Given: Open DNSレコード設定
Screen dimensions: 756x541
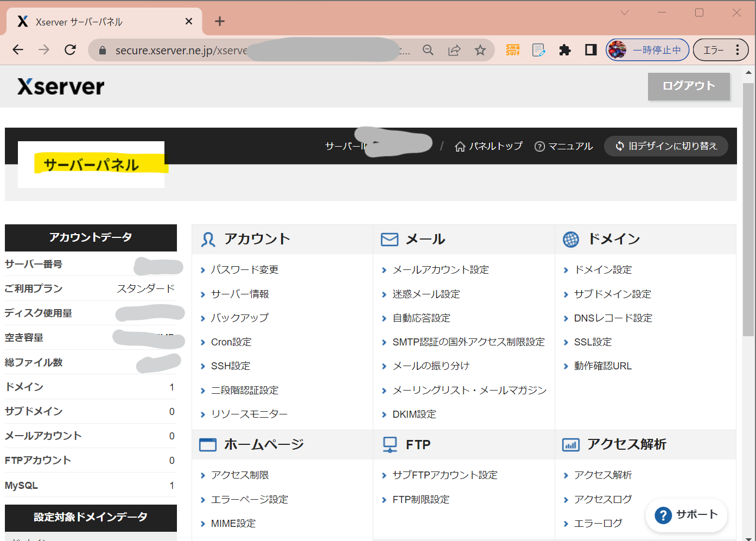Looking at the screenshot, I should pyautogui.click(x=613, y=318).
